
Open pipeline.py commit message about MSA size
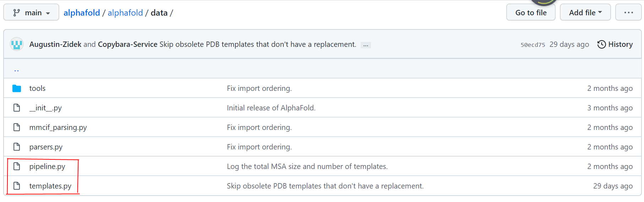[307, 166]
